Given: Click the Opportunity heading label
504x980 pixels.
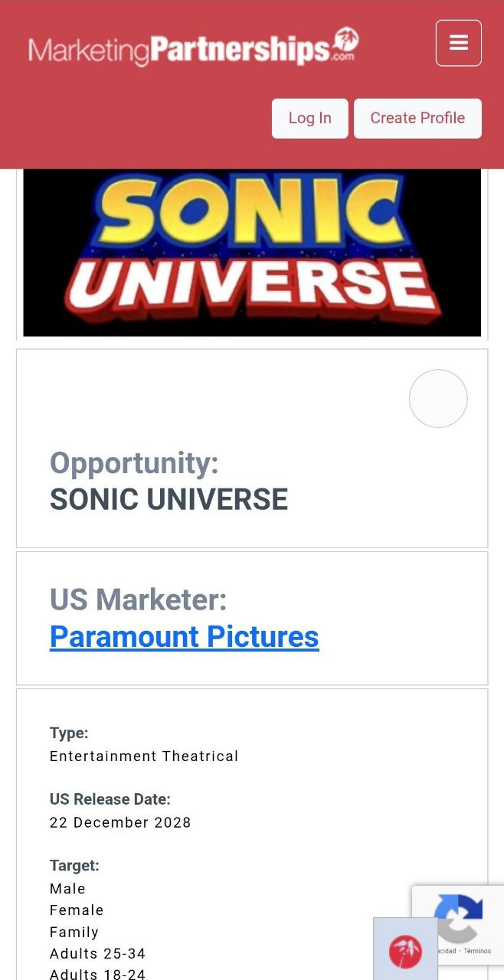Looking at the screenshot, I should [134, 463].
